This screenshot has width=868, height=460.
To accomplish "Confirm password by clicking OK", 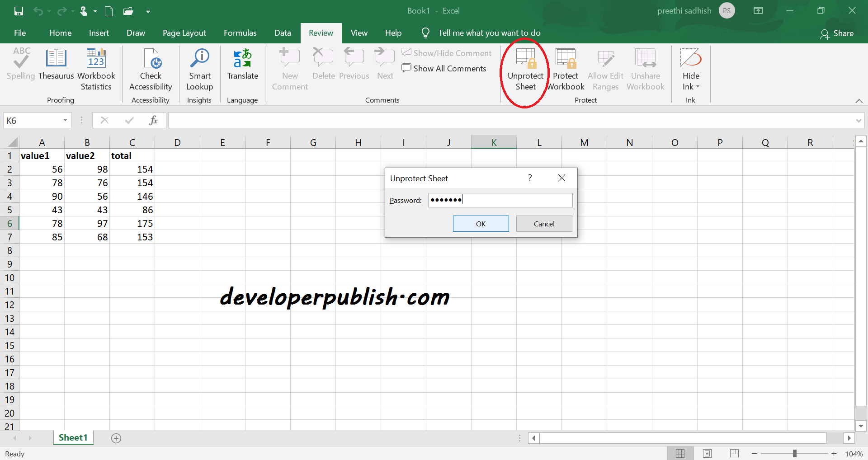I will pos(481,223).
